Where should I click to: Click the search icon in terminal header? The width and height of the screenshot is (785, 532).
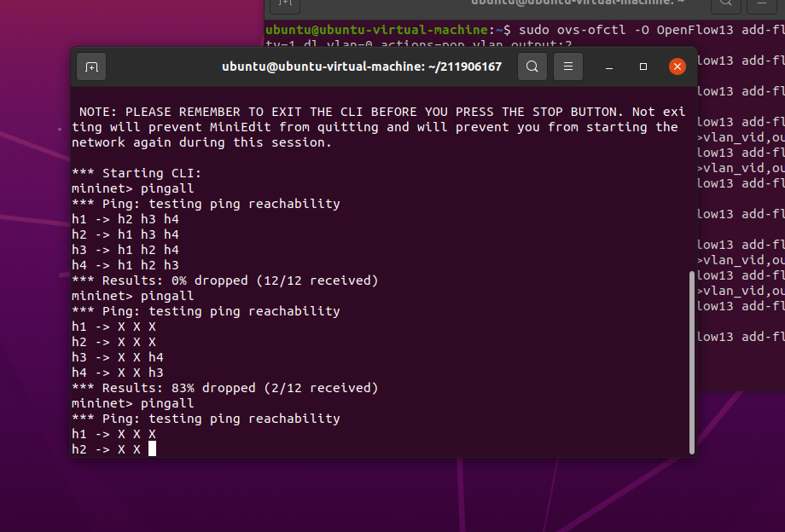(532, 66)
